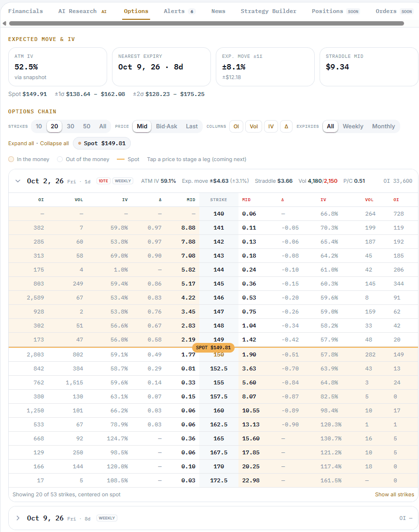This screenshot has height=532, width=419.
Task: Toggle the OI column button
Action: [237, 126]
